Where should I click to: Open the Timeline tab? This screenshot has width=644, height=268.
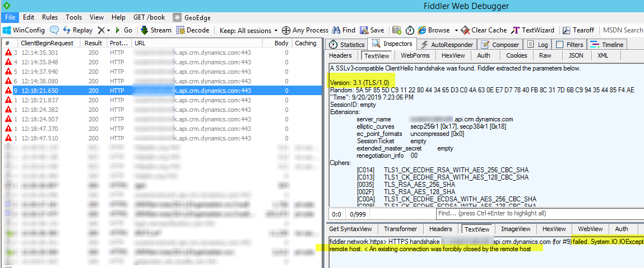608,45
